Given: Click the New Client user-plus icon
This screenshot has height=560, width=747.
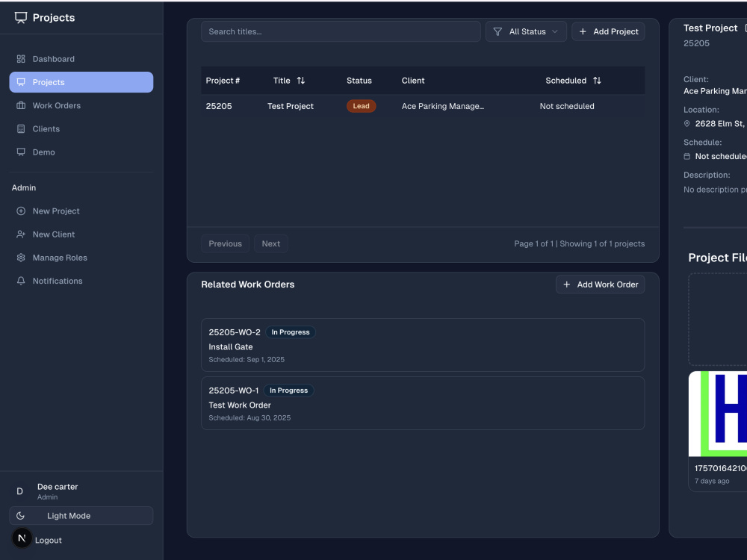Looking at the screenshot, I should pyautogui.click(x=21, y=234).
